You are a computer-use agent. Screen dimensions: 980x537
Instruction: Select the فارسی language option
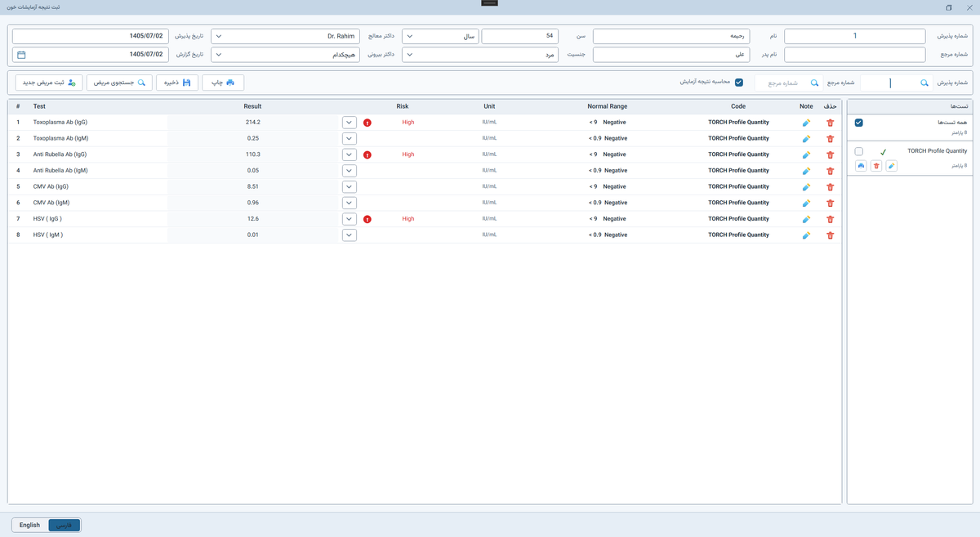coord(64,525)
